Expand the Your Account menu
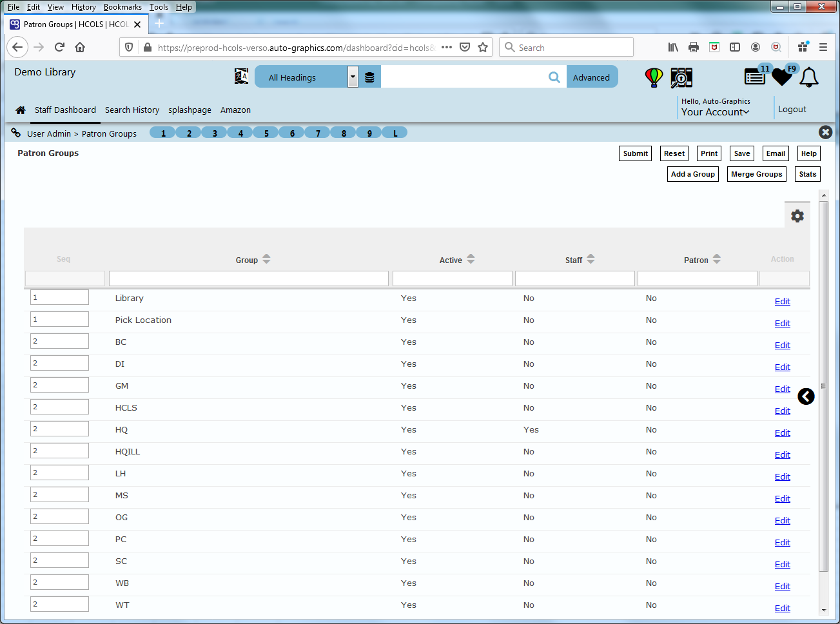The height and width of the screenshot is (624, 840). (715, 112)
